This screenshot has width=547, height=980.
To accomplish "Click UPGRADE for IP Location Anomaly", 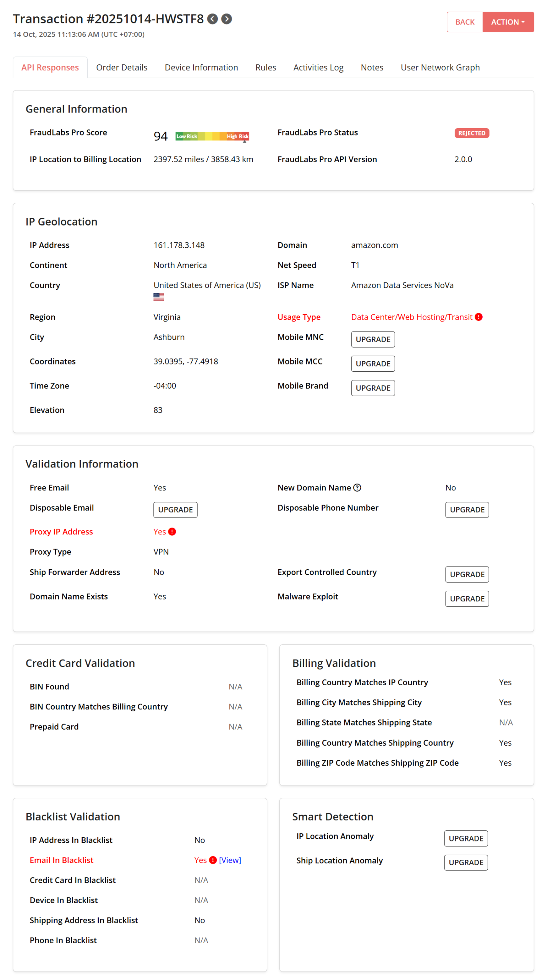I will (x=465, y=838).
